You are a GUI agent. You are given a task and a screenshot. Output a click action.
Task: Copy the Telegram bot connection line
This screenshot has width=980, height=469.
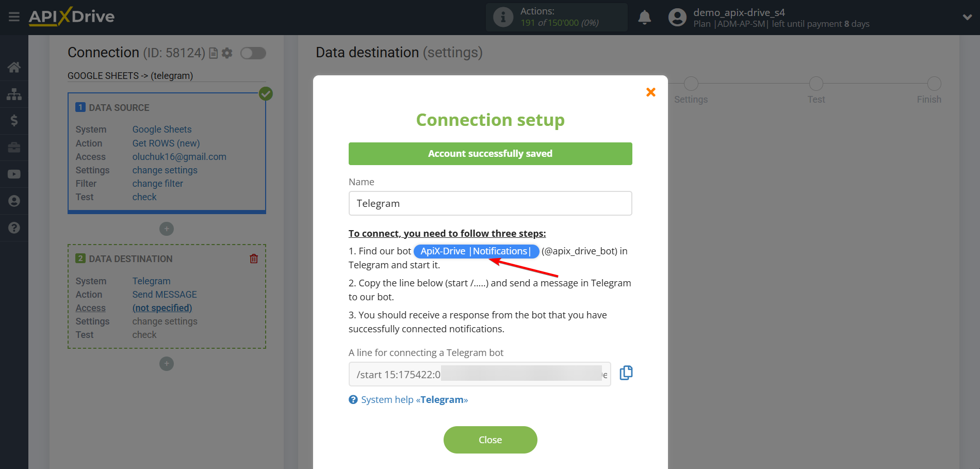626,373
